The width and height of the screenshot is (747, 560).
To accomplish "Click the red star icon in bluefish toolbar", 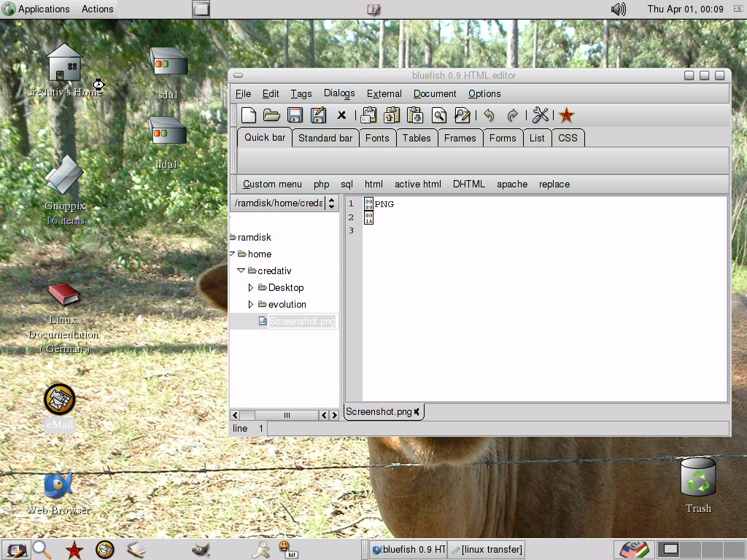I will (567, 115).
